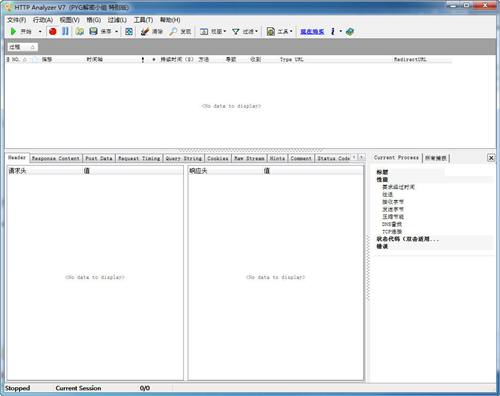The width and height of the screenshot is (500, 396).
Task: Click the blue info 'i' icon
Action: pos(333,31)
